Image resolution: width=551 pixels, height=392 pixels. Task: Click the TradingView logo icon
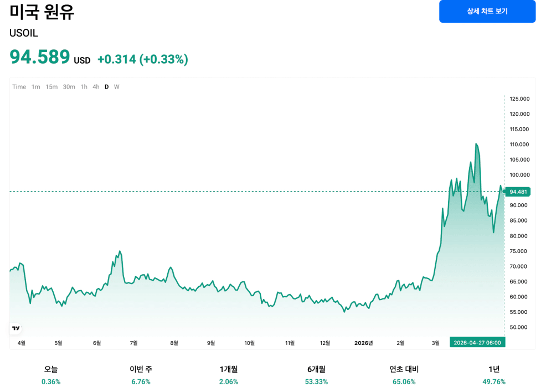(x=16, y=328)
